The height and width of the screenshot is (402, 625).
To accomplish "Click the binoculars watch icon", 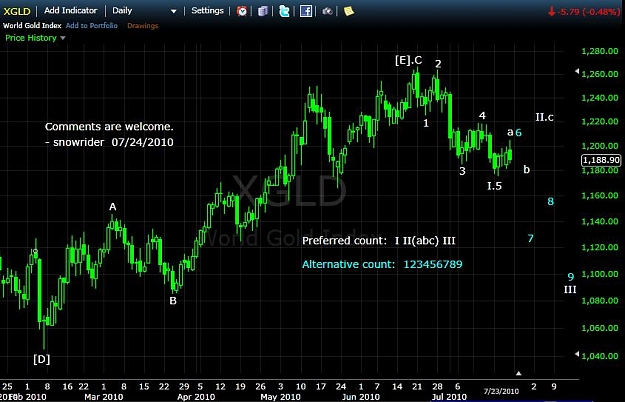I will coord(327,11).
